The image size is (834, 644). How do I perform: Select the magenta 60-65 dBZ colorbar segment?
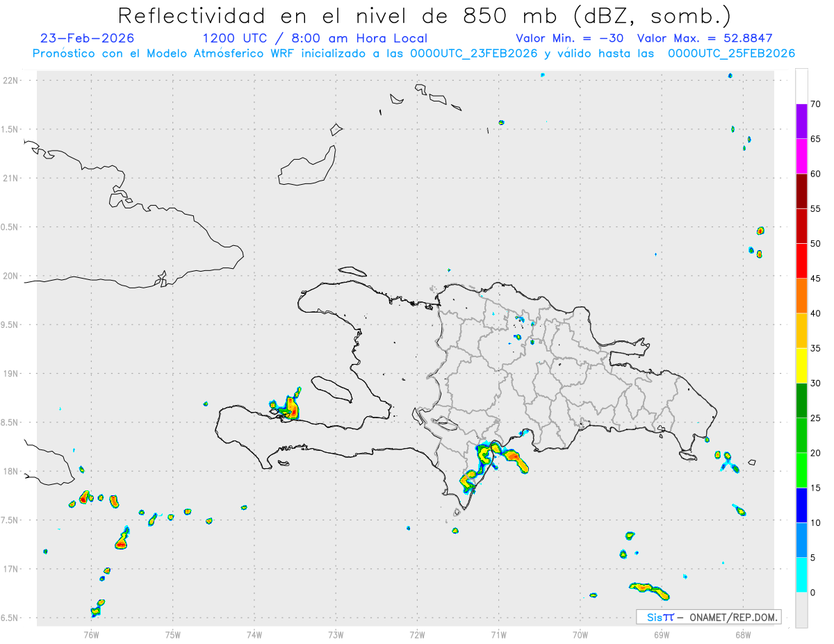801,156
